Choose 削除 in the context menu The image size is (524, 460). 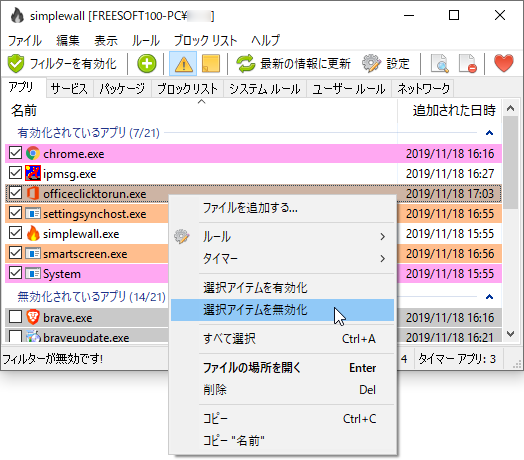coord(282,389)
